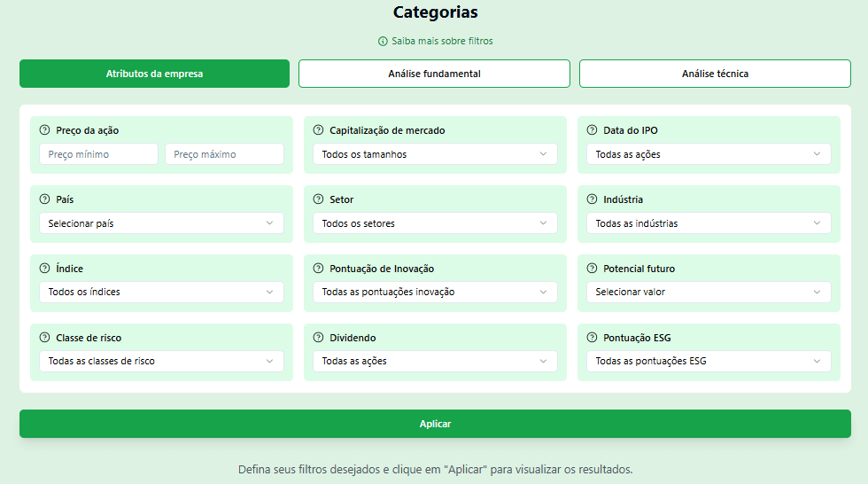
Task: Click the Aplicar button
Action: [x=435, y=424]
